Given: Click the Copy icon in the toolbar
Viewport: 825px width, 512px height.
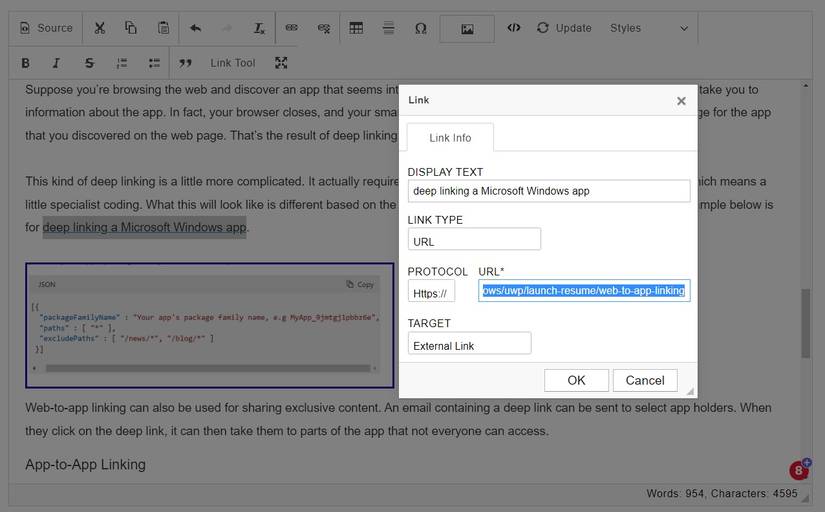Looking at the screenshot, I should (x=130, y=28).
